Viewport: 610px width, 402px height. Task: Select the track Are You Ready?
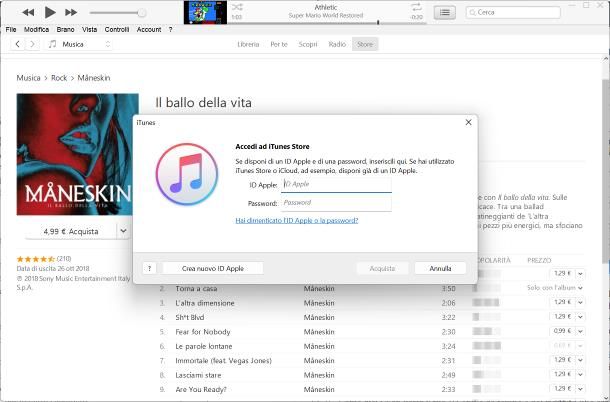pyautogui.click(x=201, y=390)
